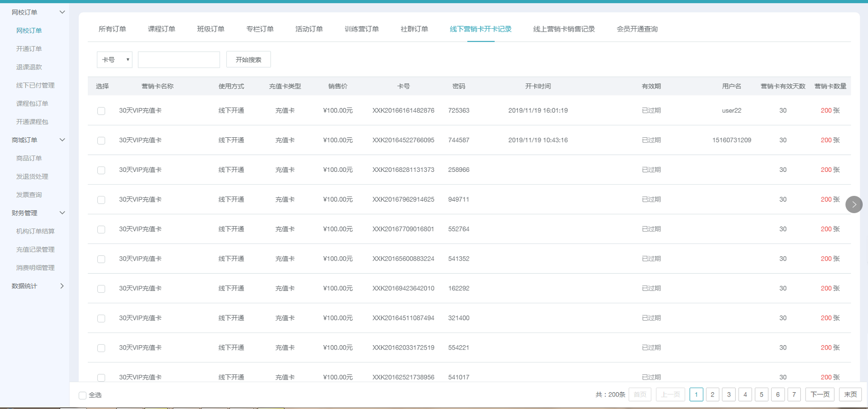Go to the next page with 下一页

(820, 395)
